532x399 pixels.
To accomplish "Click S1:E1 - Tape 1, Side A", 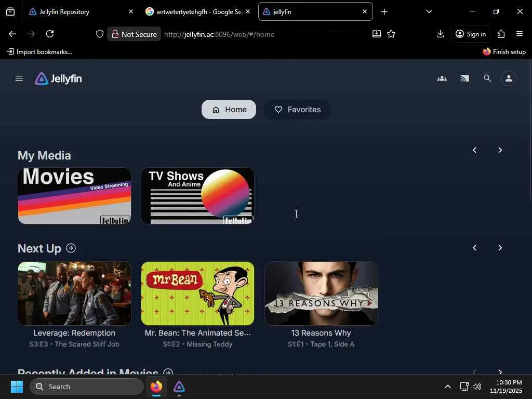I will [321, 344].
